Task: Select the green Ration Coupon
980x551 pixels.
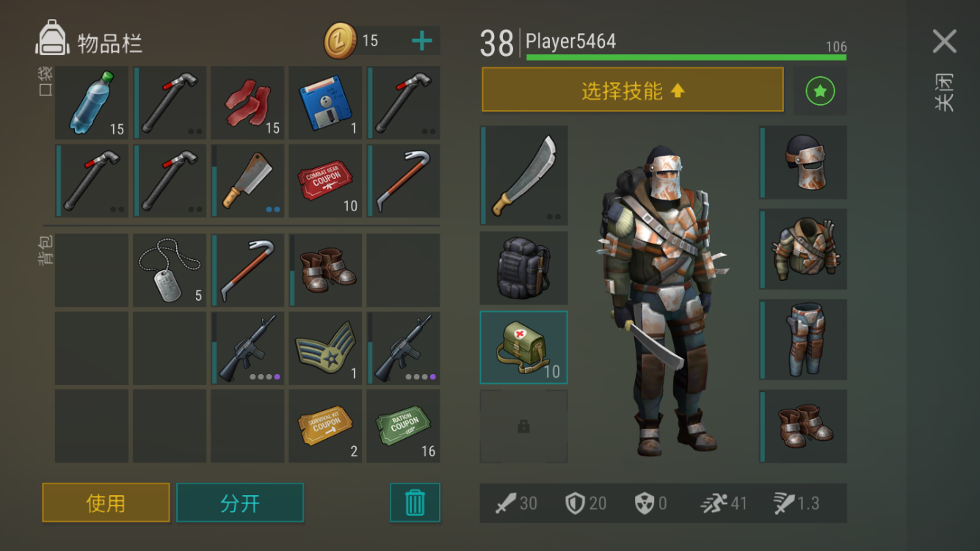Action: [403, 426]
